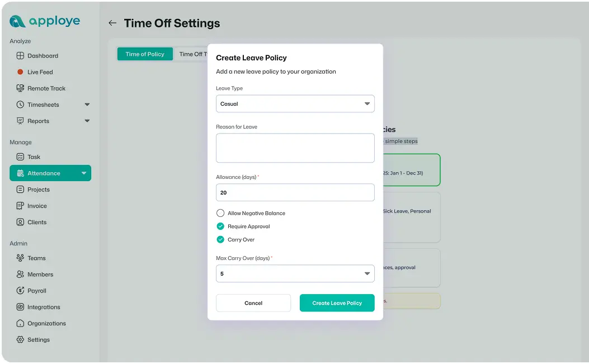Open Integrations from the sidebar
This screenshot has height=364, width=589.
(21, 306)
